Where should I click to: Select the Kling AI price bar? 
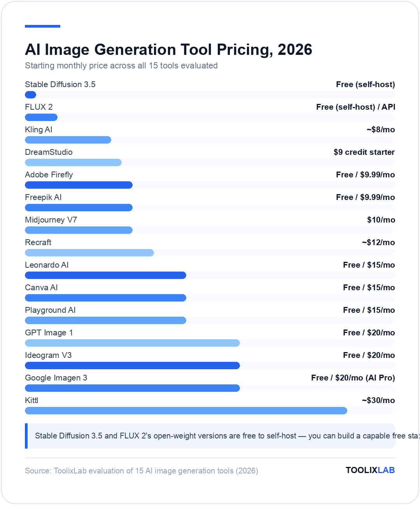[x=68, y=140]
